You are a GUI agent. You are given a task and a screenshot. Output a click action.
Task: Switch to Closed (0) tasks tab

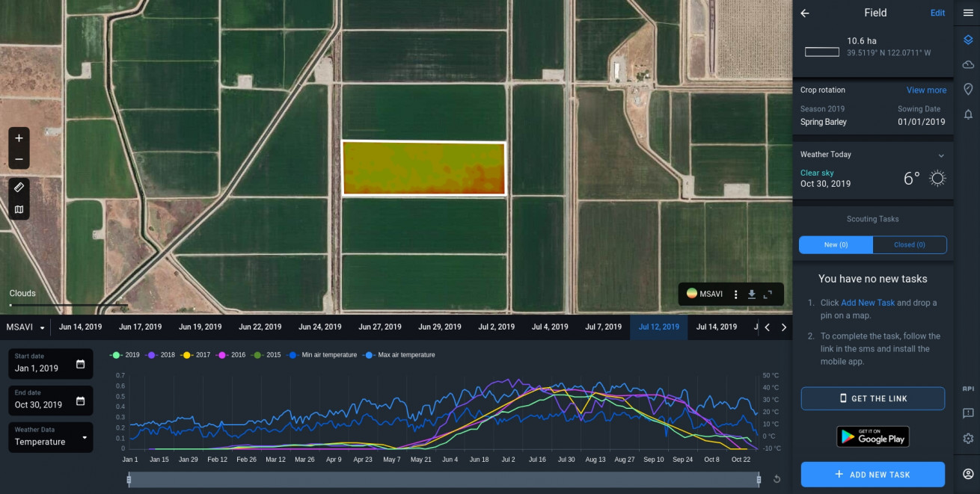[x=910, y=245]
